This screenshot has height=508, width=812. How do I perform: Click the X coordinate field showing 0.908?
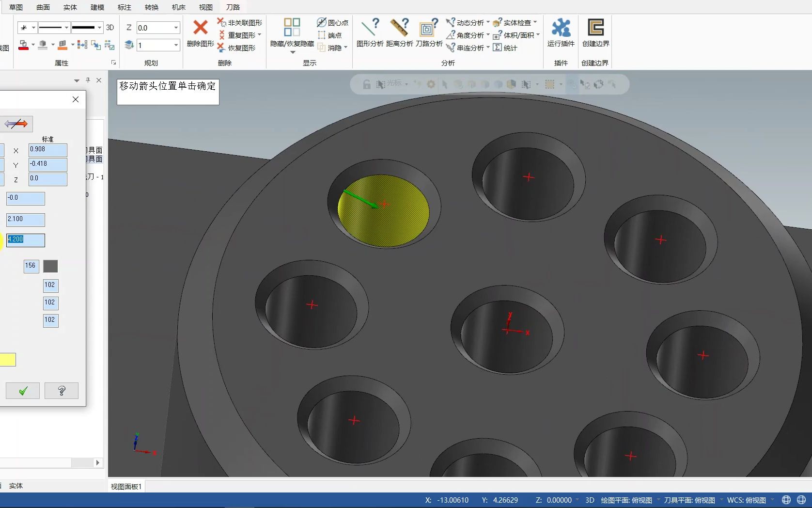[x=48, y=150]
